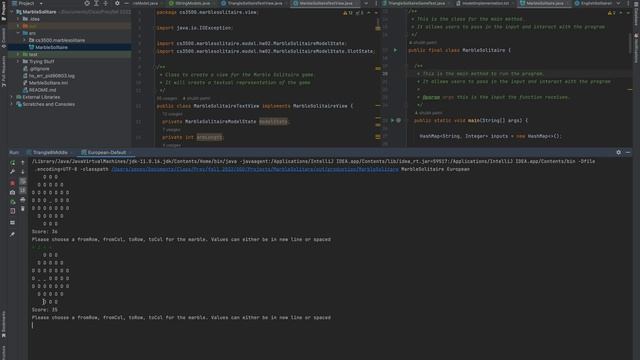Image resolution: width=640 pixels, height=360 pixels.
Task: Click the attach debugger icon in Run toolbar
Action: coord(13,202)
